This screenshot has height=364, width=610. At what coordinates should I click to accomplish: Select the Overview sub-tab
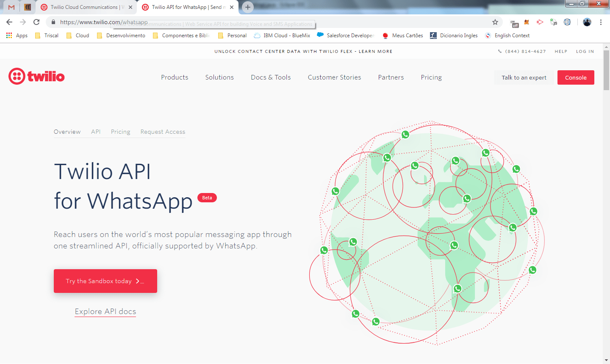67,132
